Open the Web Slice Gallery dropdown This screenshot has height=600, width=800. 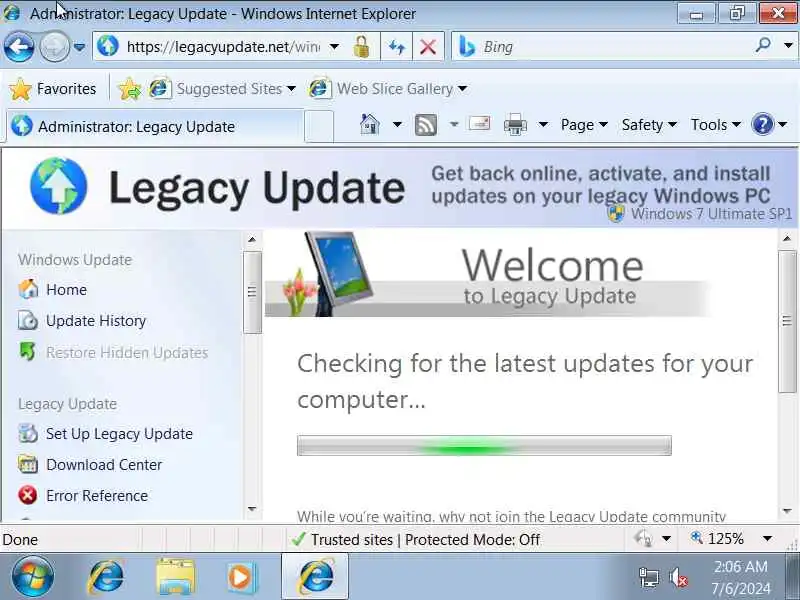pos(388,89)
